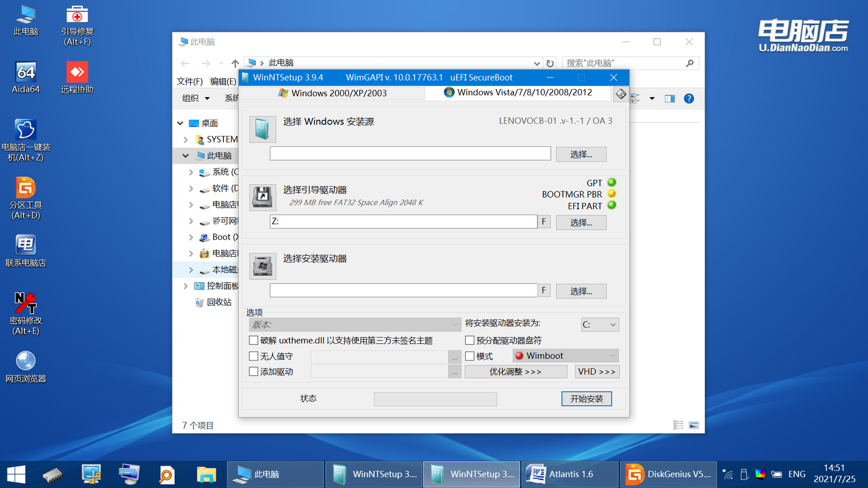Open the on-screen keyboard taskbar icon
This screenshot has height=488, width=868.
click(128, 475)
